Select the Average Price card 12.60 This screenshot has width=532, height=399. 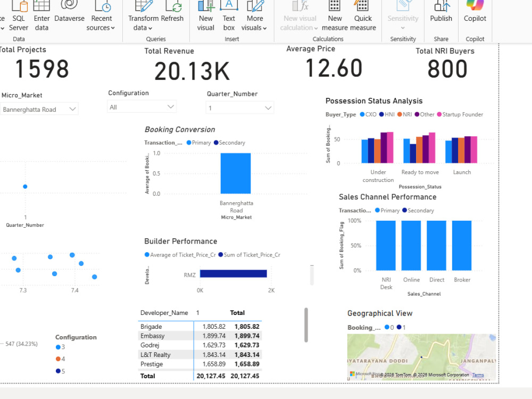click(334, 68)
